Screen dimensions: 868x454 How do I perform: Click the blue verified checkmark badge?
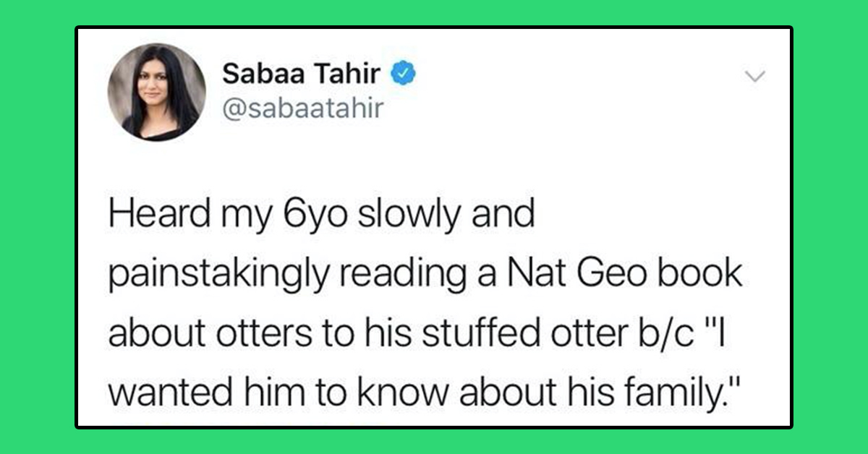click(403, 74)
